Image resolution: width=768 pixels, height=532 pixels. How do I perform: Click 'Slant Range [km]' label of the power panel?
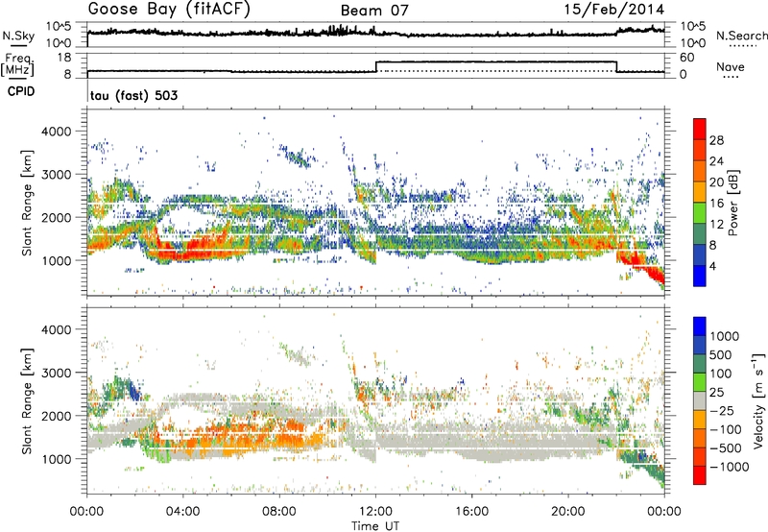[x=27, y=203]
